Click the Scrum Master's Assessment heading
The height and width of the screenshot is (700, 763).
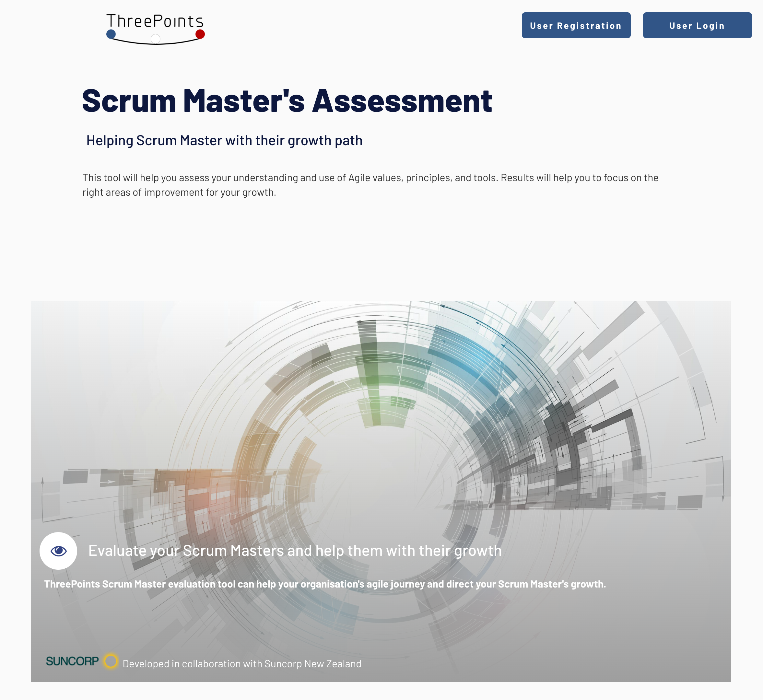click(287, 101)
